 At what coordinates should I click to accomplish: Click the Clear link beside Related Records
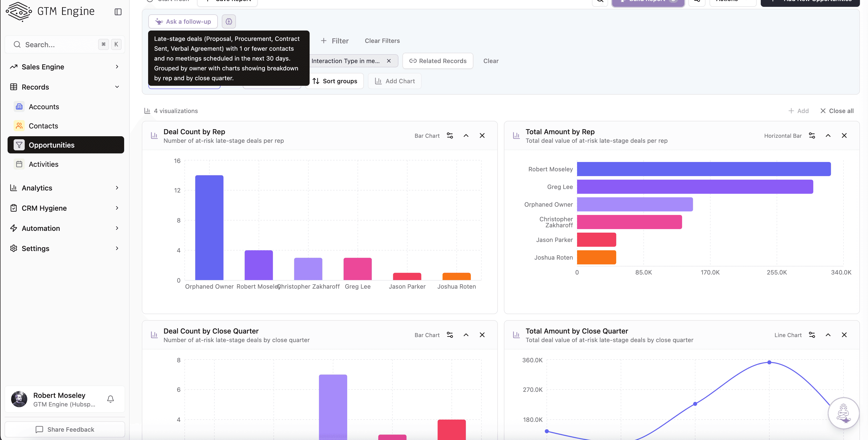[x=491, y=61]
